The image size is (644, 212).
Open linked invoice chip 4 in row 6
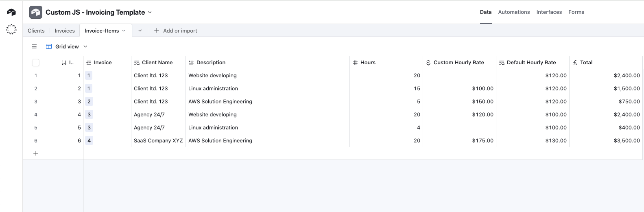(x=89, y=140)
